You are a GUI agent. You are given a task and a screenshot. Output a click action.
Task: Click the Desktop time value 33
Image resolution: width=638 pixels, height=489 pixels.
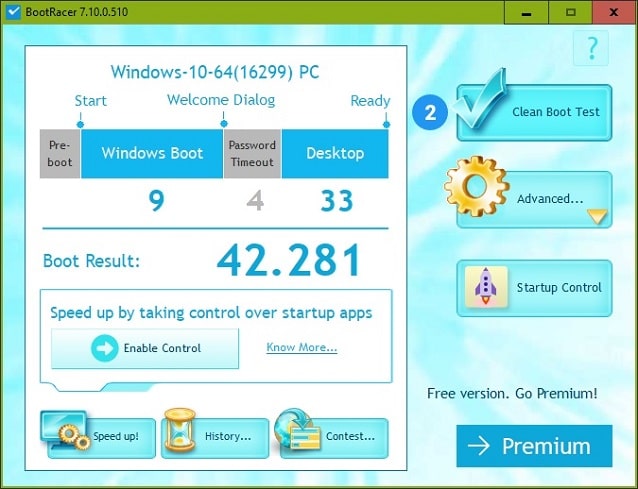[x=336, y=200]
